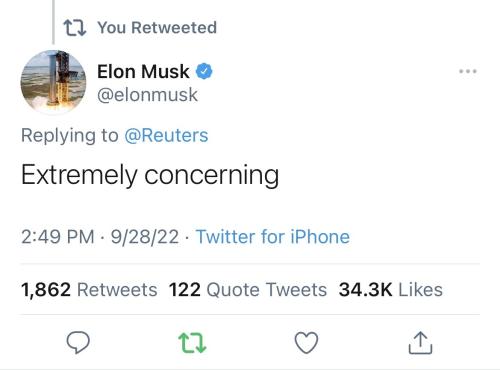Open the share tweet icon

click(420, 342)
